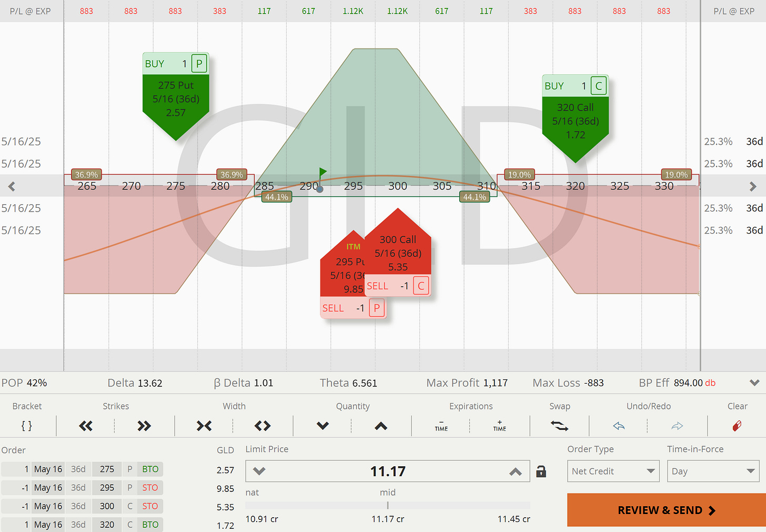
Task: Click May 16 expiration on 320 row
Action: coord(48,524)
